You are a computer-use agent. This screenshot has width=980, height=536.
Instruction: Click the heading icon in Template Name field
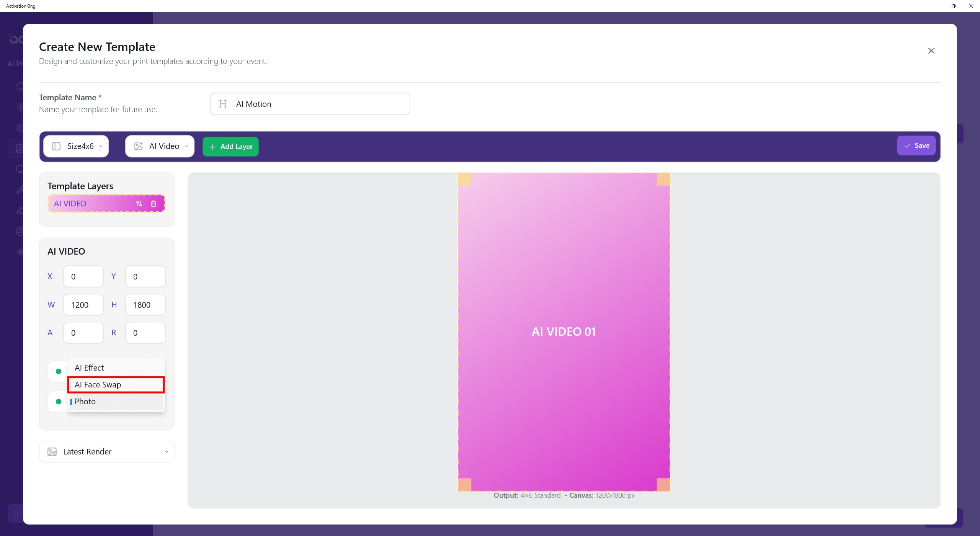[x=223, y=104]
